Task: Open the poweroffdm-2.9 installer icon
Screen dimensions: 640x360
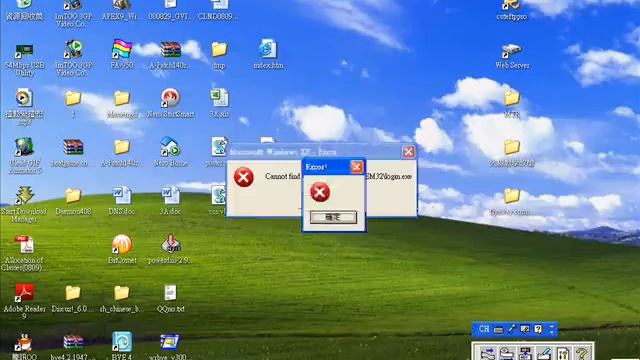Action: [171, 244]
